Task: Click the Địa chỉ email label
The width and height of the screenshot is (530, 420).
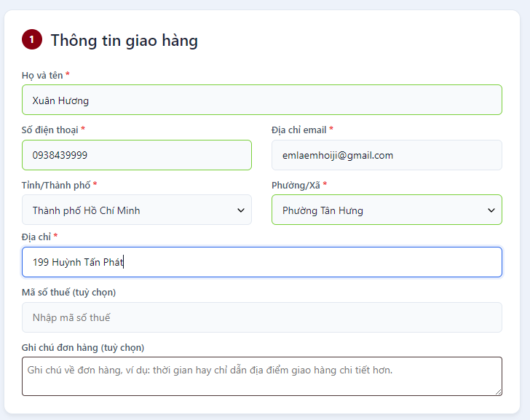Action: (298, 130)
